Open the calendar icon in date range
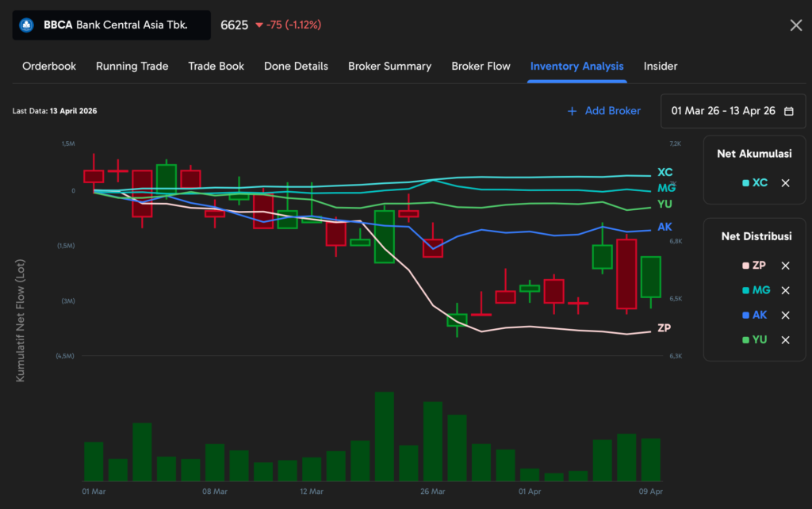Screen dimensions: 812x509 tap(789, 111)
